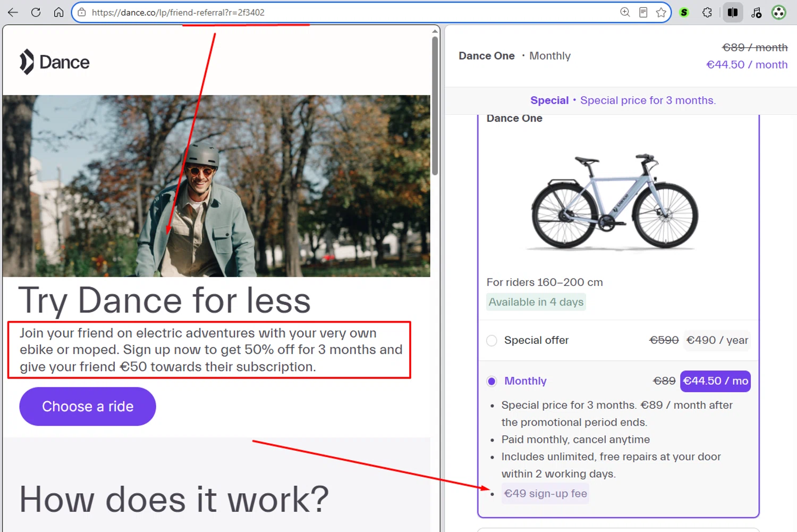
Task: Toggle the split screen icon in toolbar
Action: pos(733,12)
